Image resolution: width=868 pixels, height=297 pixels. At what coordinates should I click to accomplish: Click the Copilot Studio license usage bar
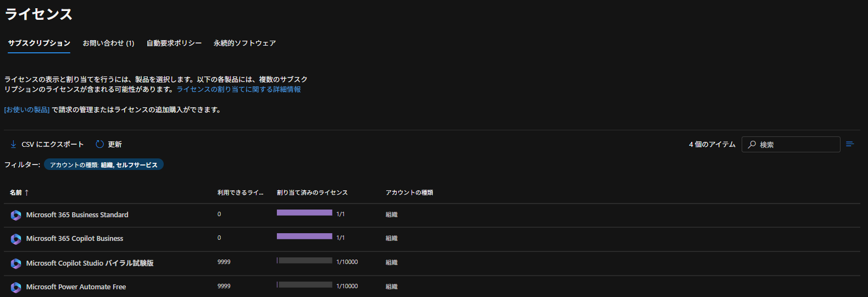304,261
